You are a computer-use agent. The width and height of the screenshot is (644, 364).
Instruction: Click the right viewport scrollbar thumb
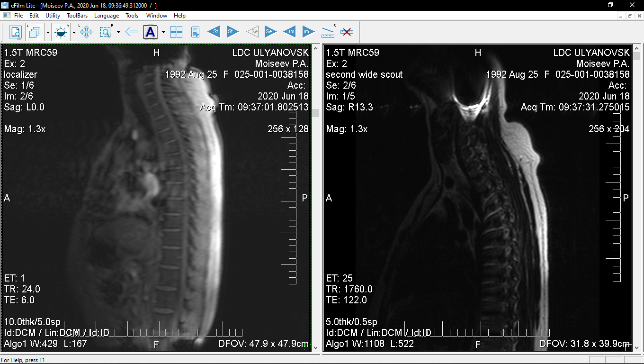pos(637,56)
